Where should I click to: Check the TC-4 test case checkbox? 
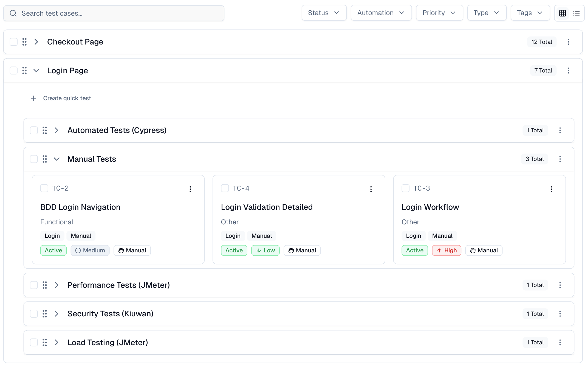coord(225,188)
